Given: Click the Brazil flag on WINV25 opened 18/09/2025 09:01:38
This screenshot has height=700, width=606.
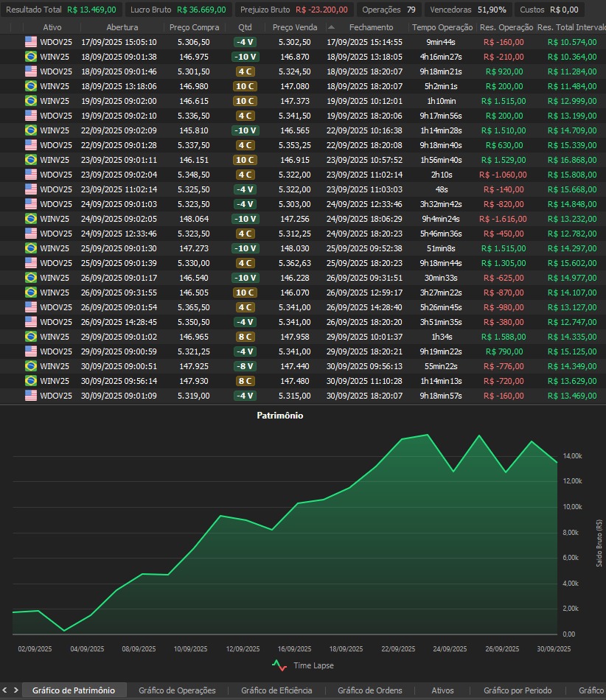Looking at the screenshot, I should point(30,57).
